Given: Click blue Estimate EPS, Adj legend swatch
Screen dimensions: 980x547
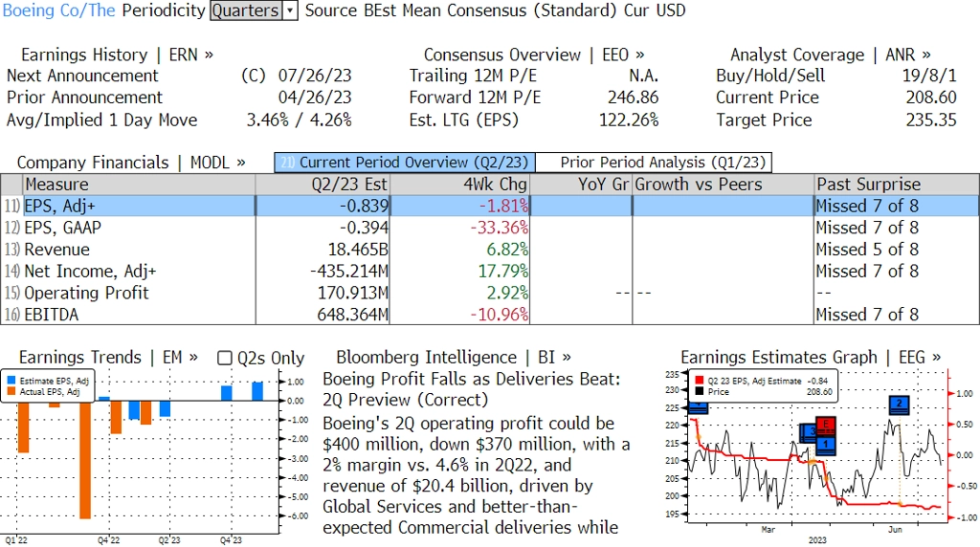Looking at the screenshot, I should (11, 381).
